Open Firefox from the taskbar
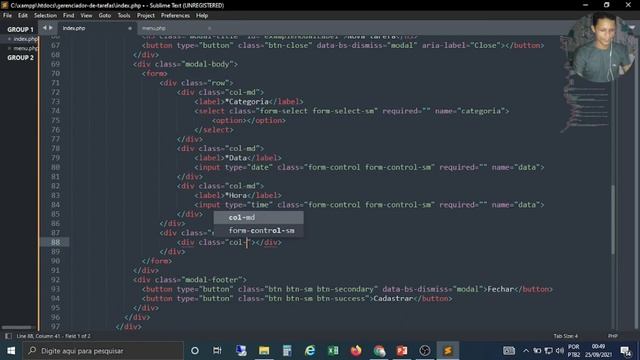Screen dimensions: 640x360 [x=356, y=351]
